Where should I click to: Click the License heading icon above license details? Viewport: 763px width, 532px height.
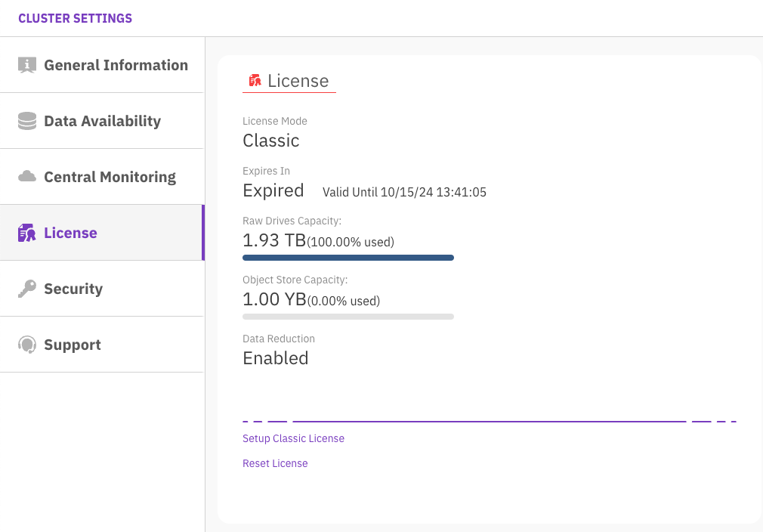(x=255, y=79)
